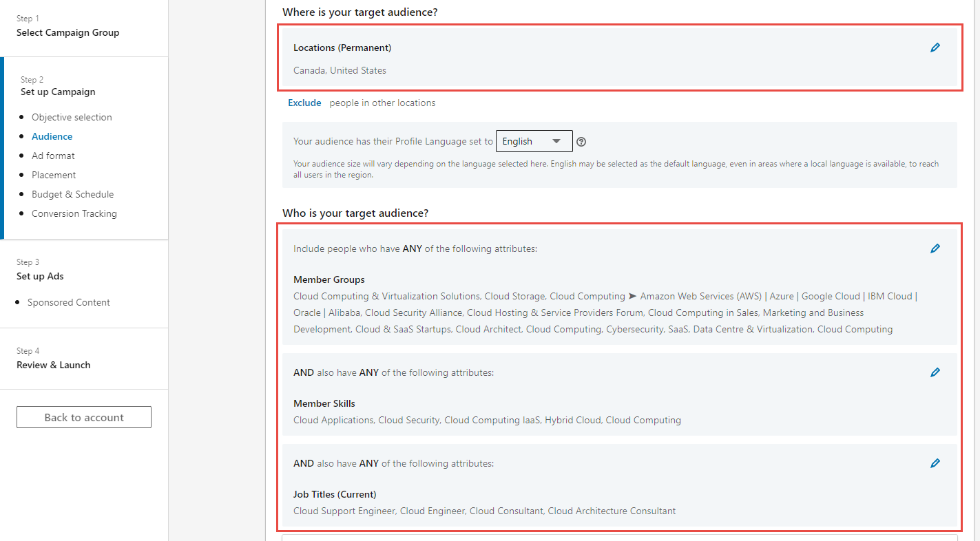This screenshot has height=541, width=980.
Task: Click pencil icon for Member Groups attributes
Action: point(935,248)
